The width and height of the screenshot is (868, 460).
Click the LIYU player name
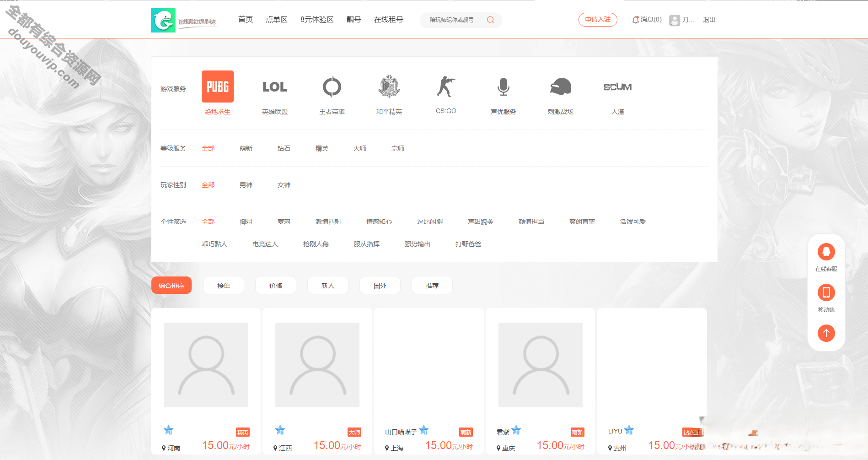coord(615,431)
